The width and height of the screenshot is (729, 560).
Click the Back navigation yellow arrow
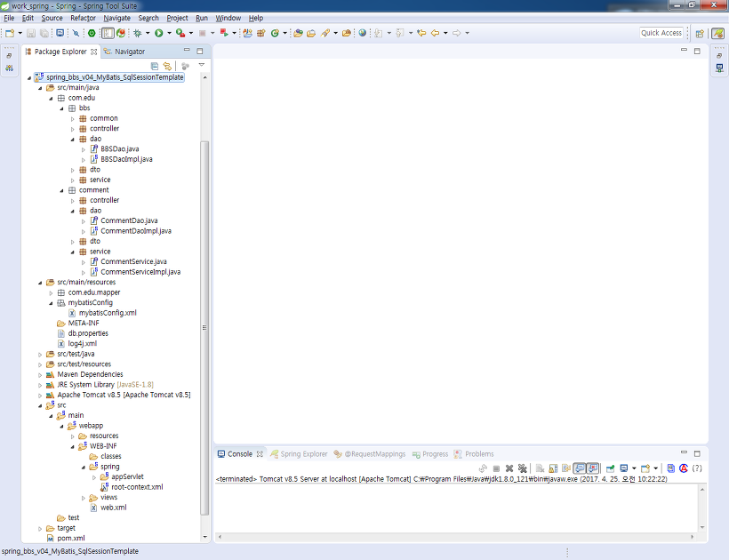coord(435,33)
